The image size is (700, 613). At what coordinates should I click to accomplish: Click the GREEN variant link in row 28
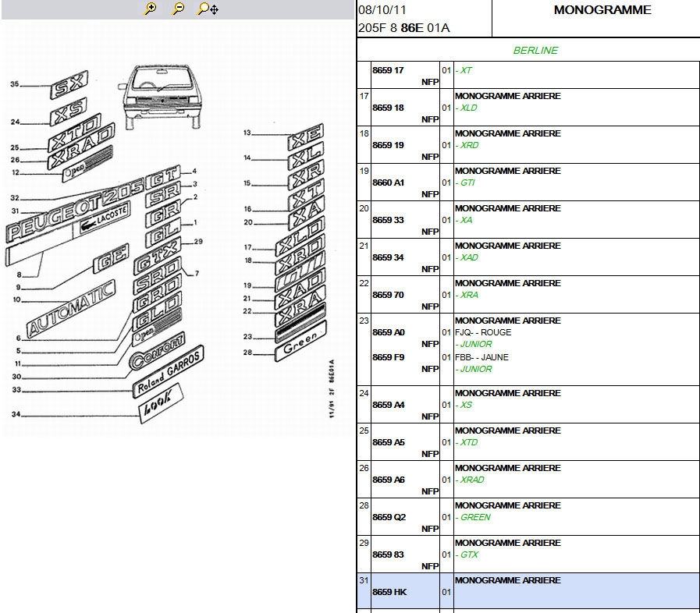click(x=474, y=517)
